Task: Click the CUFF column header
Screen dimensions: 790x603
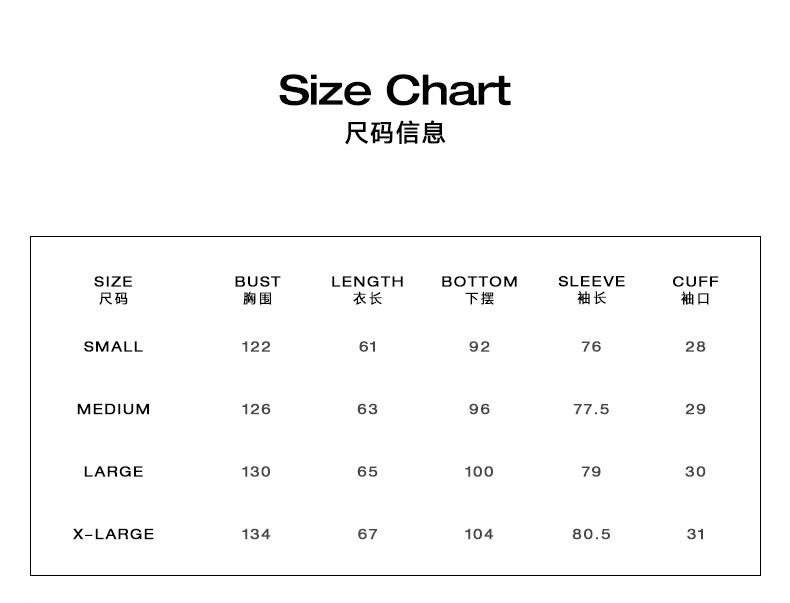Action: 695,282
